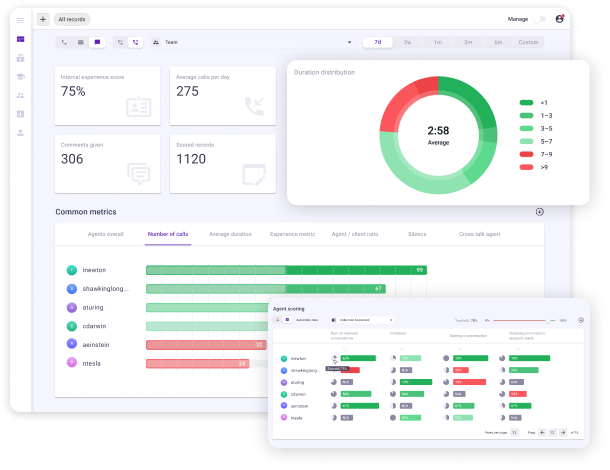Open the rows per page dropdown
Image resolution: width=610 pixels, height=470 pixels.
(x=515, y=433)
